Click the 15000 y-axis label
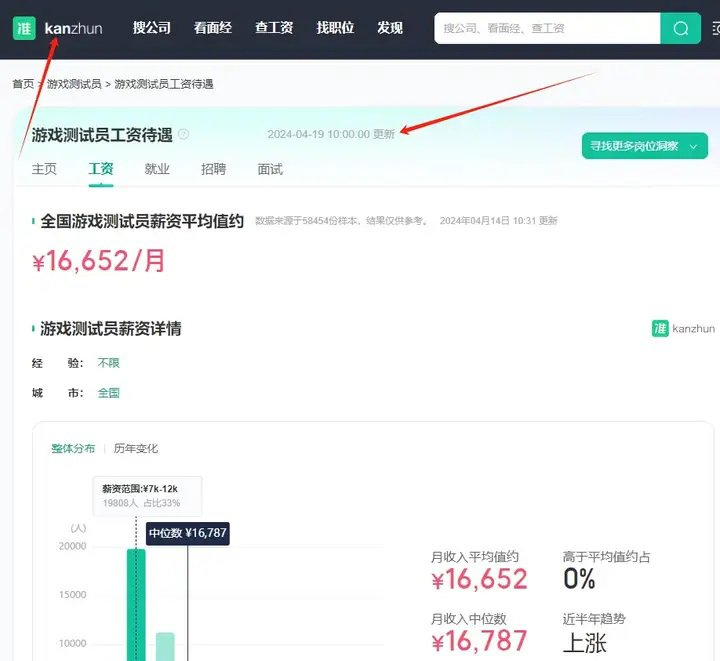Image resolution: width=720 pixels, height=661 pixels. pos(73,595)
